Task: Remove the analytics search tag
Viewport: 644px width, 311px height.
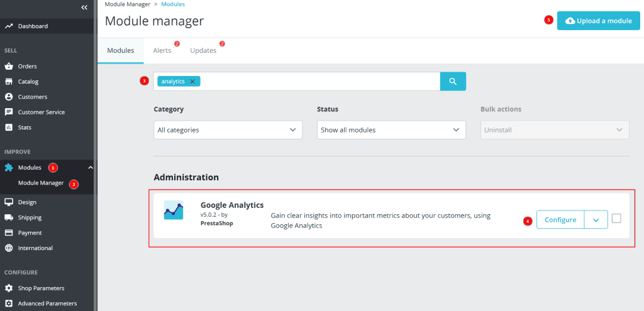Action: (x=192, y=82)
